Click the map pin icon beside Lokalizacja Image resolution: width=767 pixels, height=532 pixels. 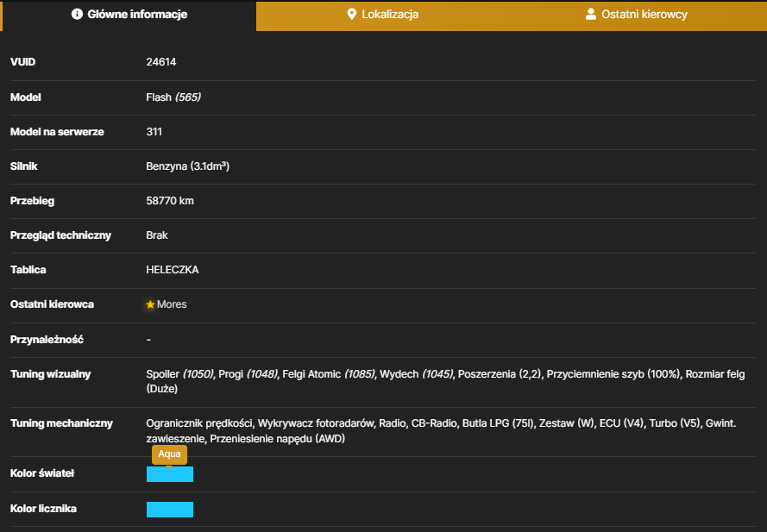click(351, 14)
